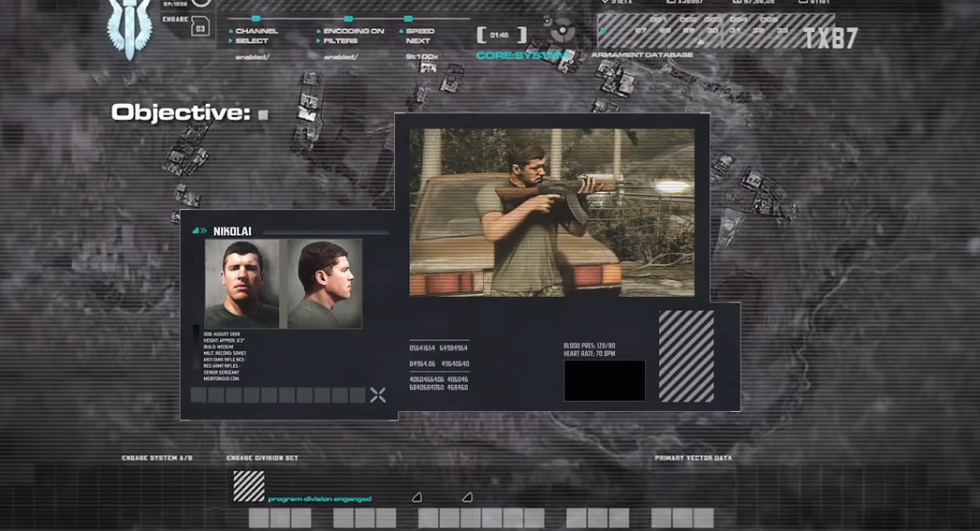This screenshot has width=980, height=531.
Task: Click the first teal marker on top slider
Action: click(256, 18)
